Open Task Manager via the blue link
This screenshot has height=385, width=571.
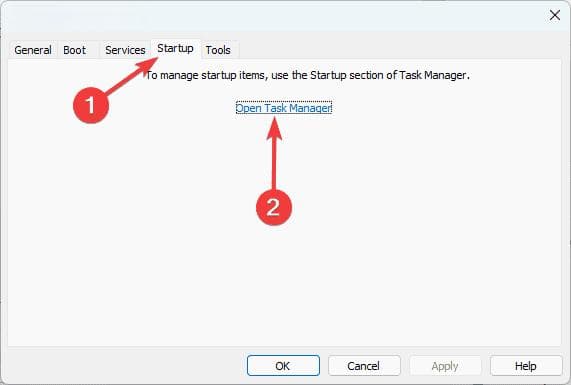click(284, 108)
